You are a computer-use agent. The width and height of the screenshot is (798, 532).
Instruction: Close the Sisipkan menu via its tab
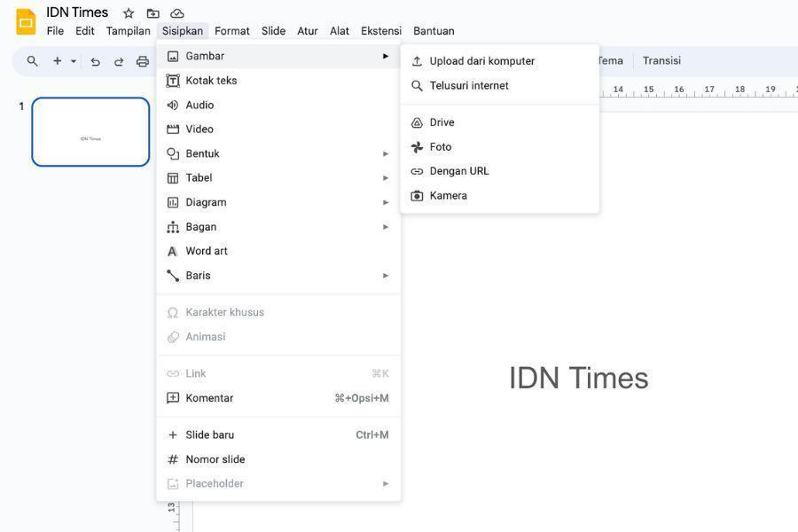point(182,31)
